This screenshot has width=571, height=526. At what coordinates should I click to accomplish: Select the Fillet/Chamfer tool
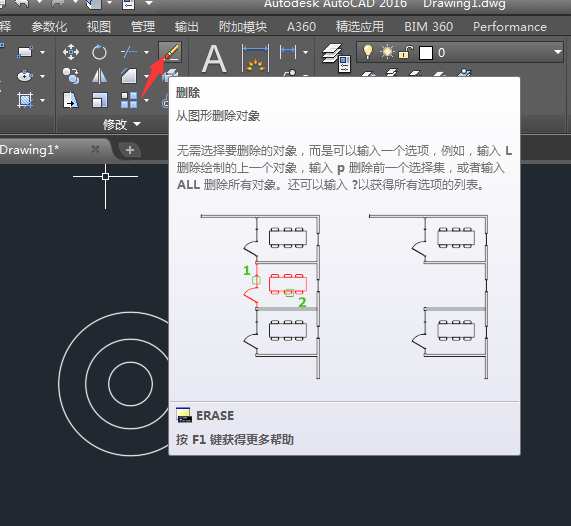point(129,76)
